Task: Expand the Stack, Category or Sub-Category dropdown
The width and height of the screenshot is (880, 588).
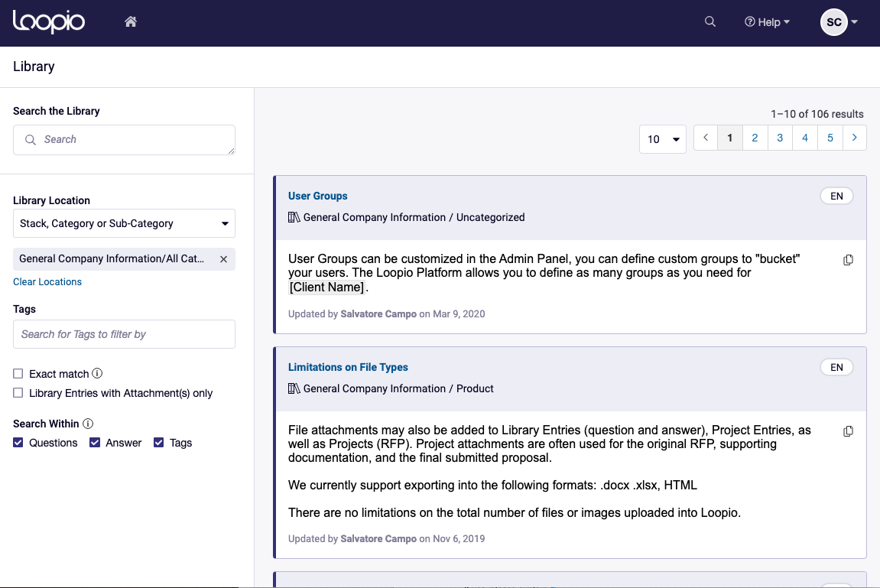Action: tap(124, 223)
